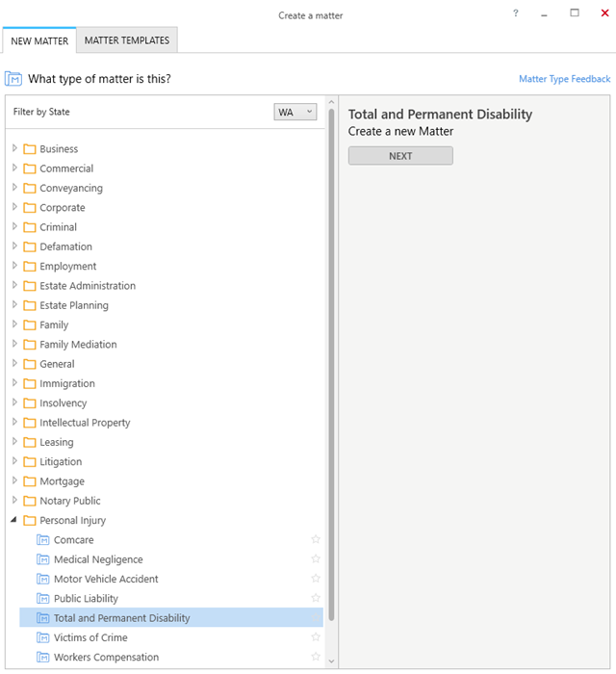The image size is (616, 674).
Task: Select the Medical Negligence matter icon
Action: 42,559
